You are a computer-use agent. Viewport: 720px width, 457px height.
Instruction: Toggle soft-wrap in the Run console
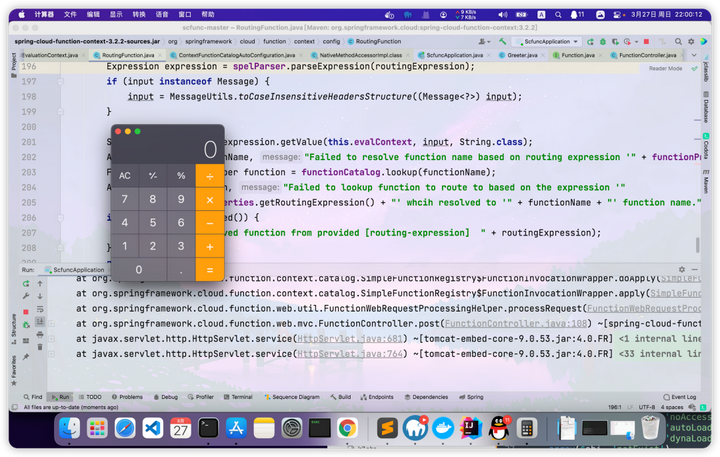(40, 309)
